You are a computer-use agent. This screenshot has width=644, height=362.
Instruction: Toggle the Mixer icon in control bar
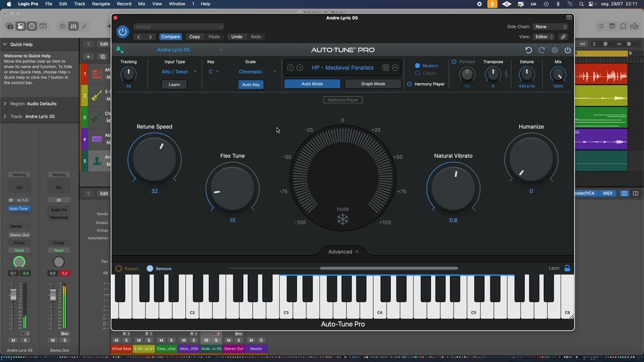pos(73,26)
